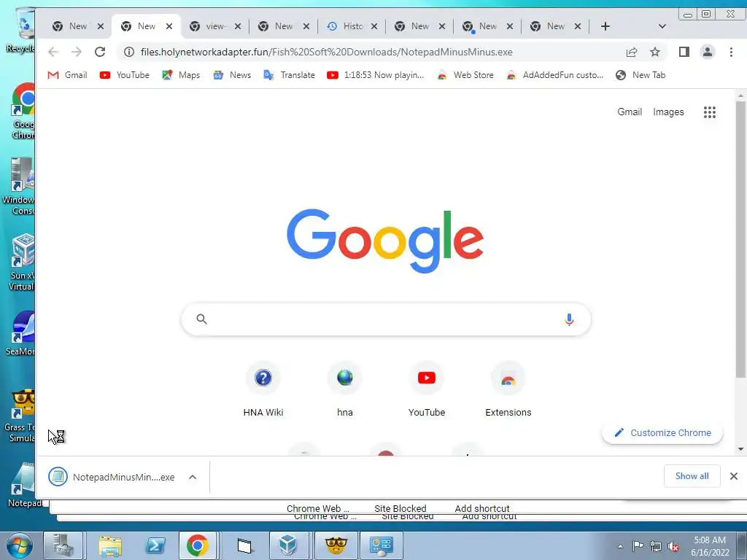Go forward to next page
This screenshot has height=560, width=747.
tap(76, 52)
